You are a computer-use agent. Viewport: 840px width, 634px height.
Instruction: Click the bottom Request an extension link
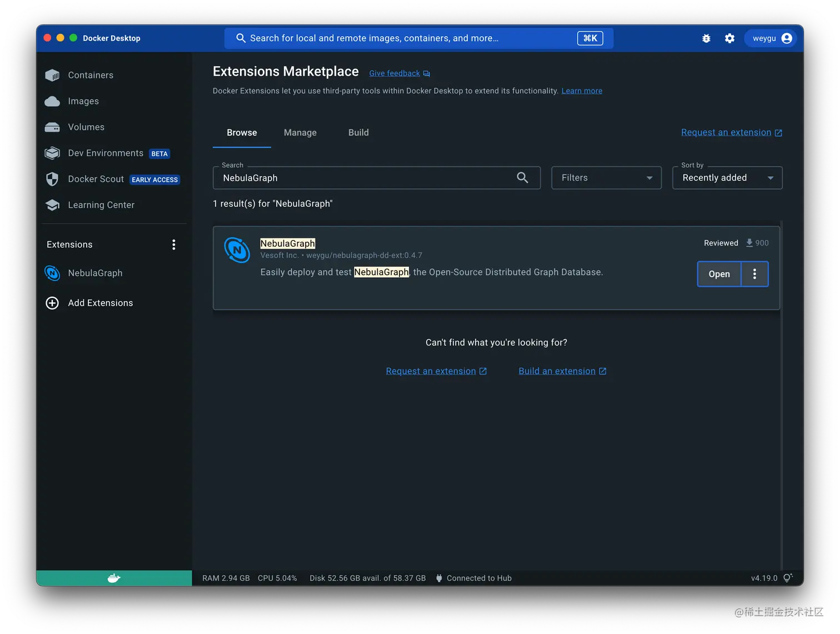[436, 371]
